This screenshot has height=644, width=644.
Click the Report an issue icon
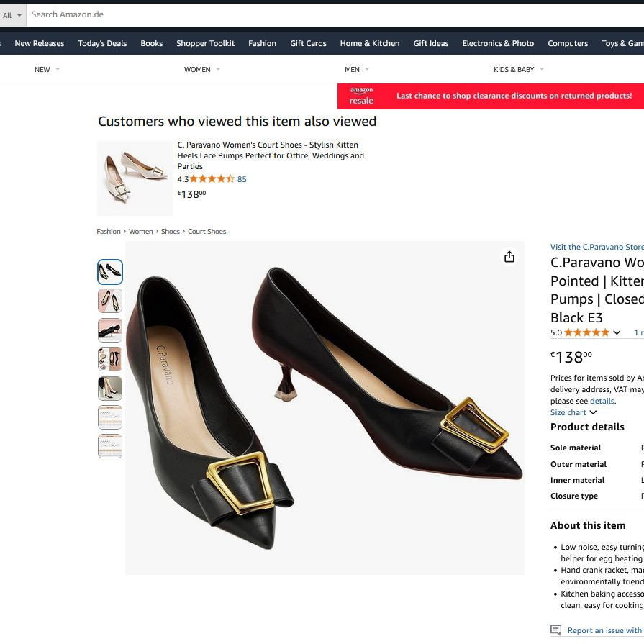pos(555,630)
